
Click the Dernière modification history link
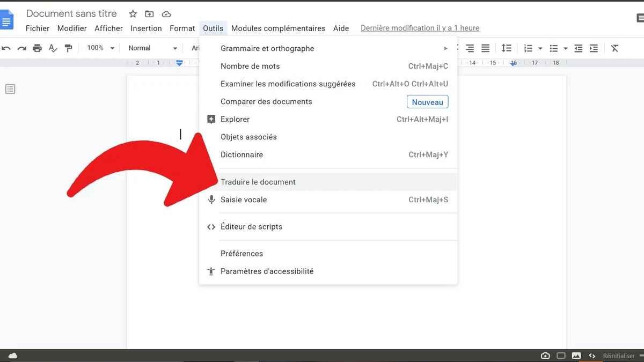[x=420, y=28]
